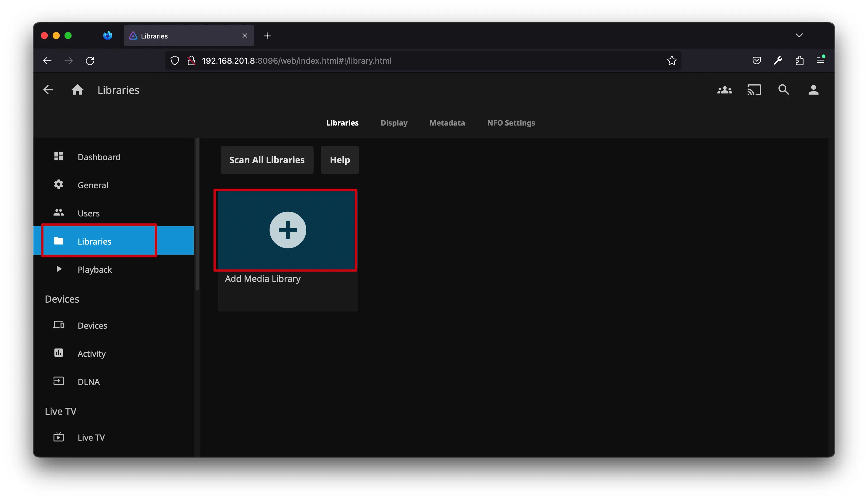This screenshot has height=501, width=868.
Task: Click the insecure connection lock icon
Action: 191,61
